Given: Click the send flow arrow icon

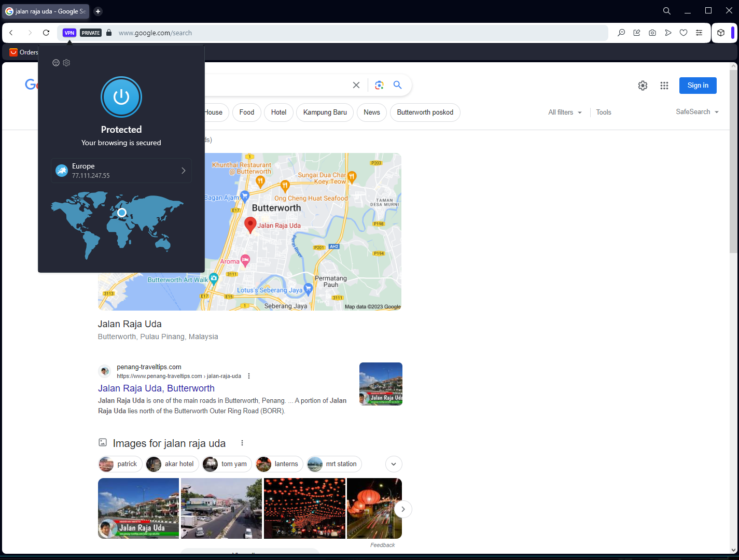Looking at the screenshot, I should pyautogui.click(x=668, y=33).
